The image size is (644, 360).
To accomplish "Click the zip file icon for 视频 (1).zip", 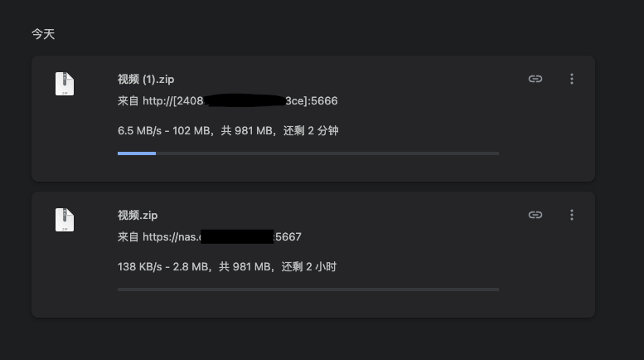I will coord(65,84).
